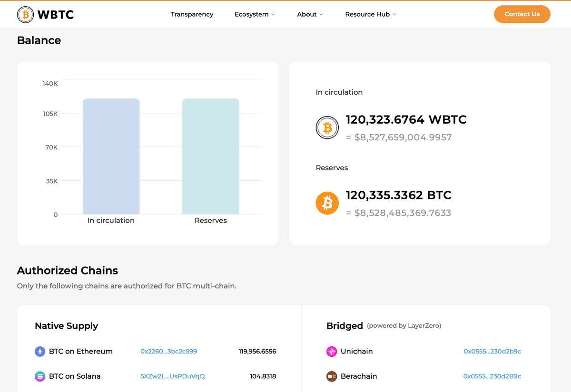This screenshot has width=571, height=392.
Task: Expand the About dropdown chevron
Action: pyautogui.click(x=321, y=15)
